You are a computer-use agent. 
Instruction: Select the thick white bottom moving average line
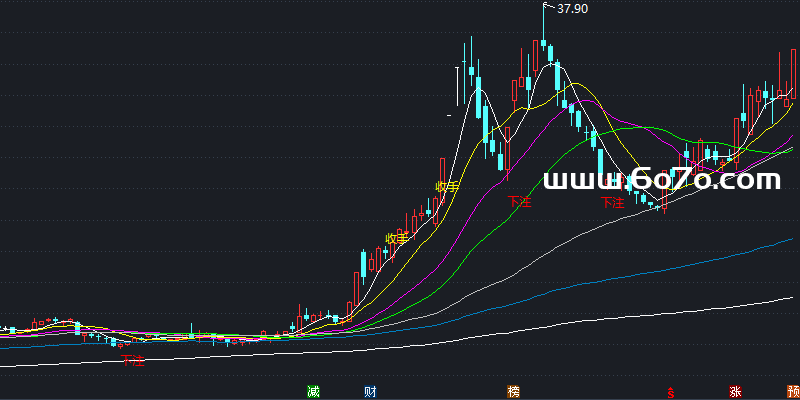[x=600, y=320]
